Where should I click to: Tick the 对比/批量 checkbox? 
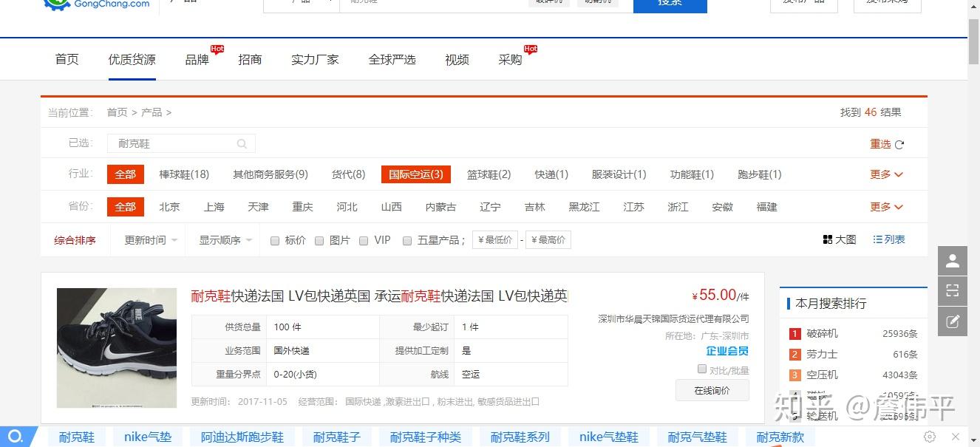702,369
